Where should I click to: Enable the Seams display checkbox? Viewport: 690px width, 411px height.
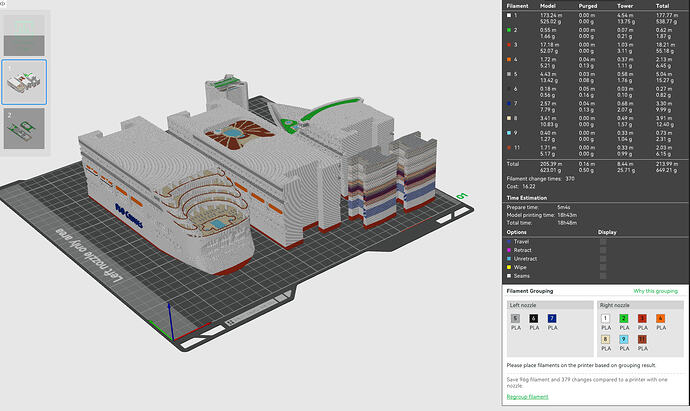pos(603,276)
